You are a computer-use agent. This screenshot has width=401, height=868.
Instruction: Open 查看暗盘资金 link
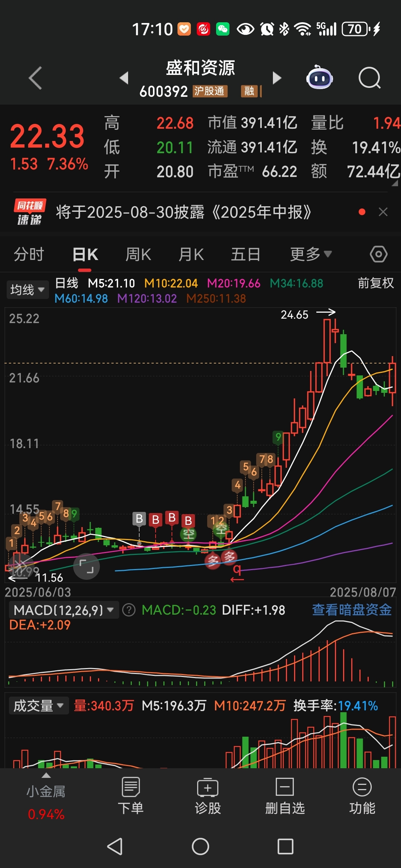(352, 610)
